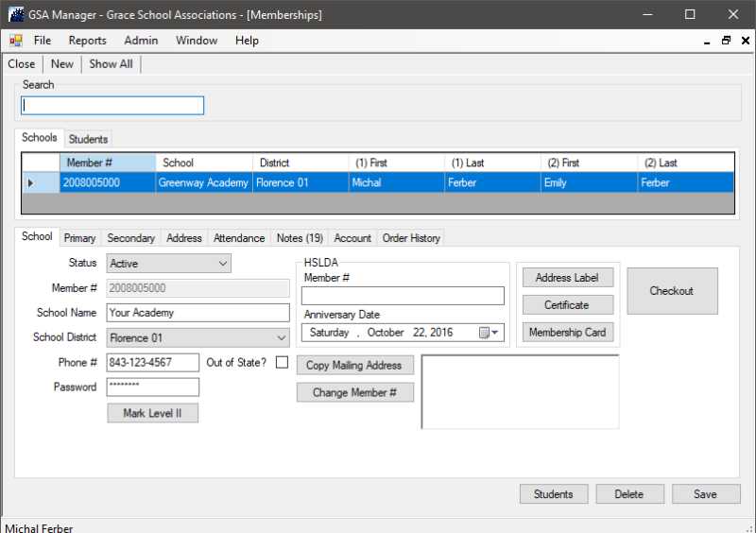The image size is (756, 533).
Task: Click Mark Level II button
Action: 152,413
